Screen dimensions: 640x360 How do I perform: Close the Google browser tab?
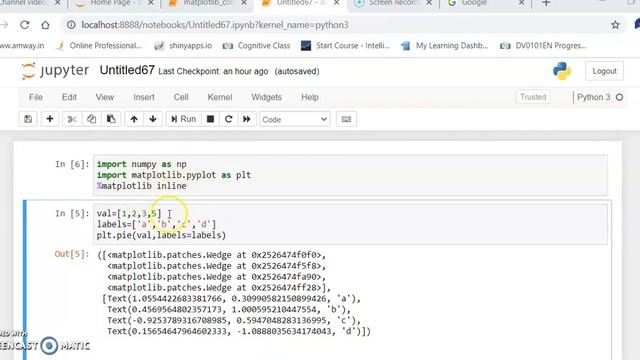pos(521,3)
